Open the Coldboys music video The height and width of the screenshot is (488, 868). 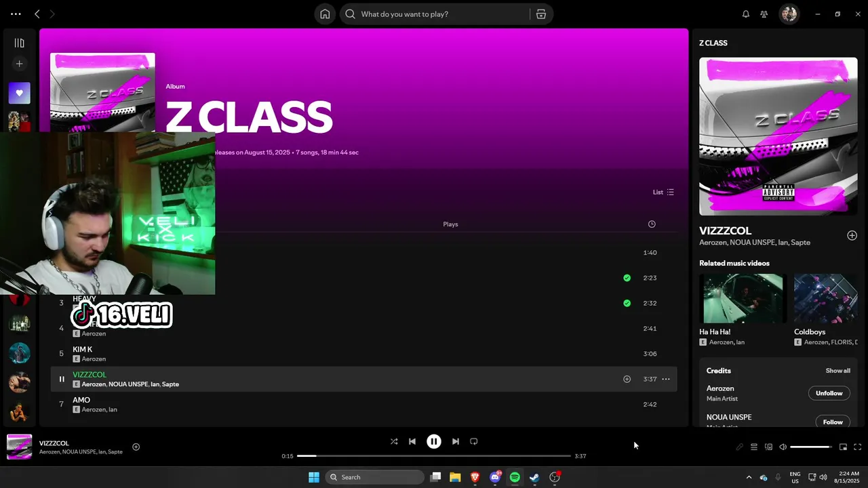tap(826, 298)
